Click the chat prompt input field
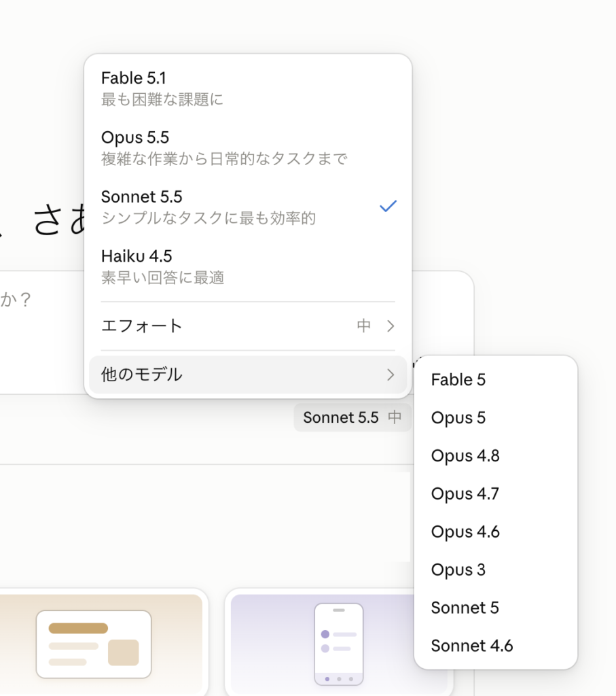The width and height of the screenshot is (616, 696). click(42, 332)
